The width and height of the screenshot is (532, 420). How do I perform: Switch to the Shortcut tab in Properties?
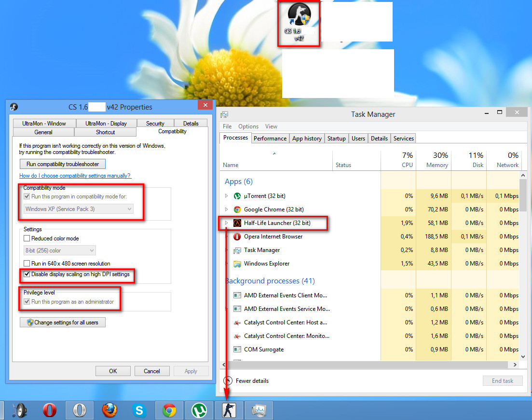(x=105, y=132)
